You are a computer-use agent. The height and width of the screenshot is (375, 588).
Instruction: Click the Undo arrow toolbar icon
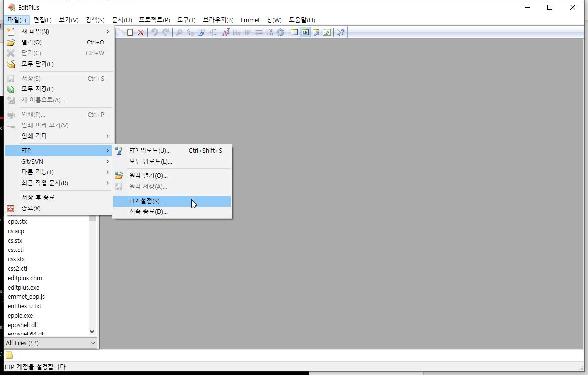154,32
